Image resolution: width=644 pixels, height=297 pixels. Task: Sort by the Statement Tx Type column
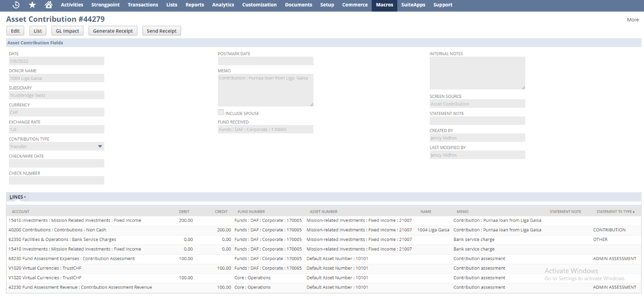[615, 212]
